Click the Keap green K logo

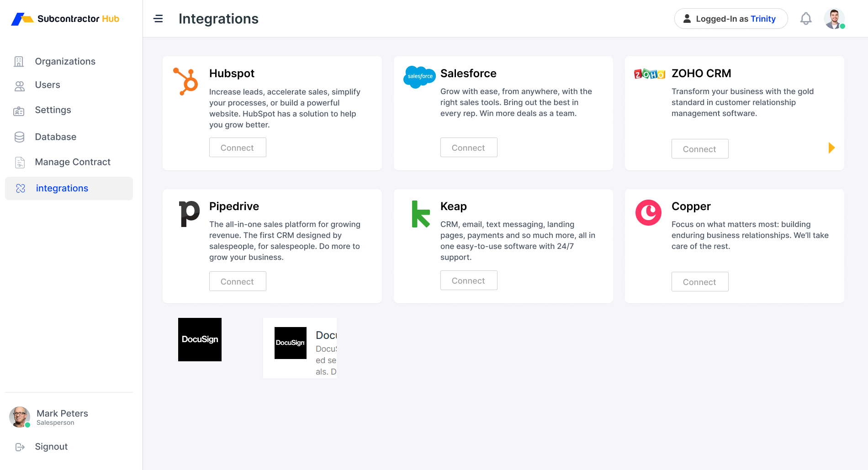(421, 214)
